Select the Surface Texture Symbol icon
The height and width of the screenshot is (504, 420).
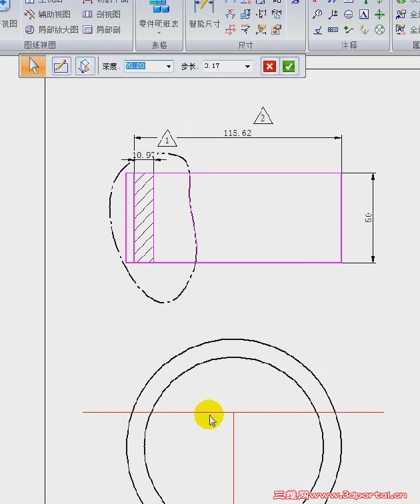317,30
